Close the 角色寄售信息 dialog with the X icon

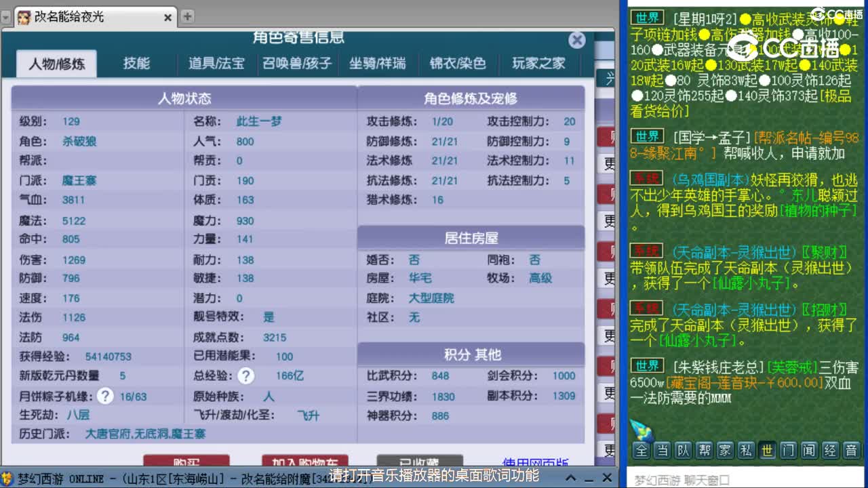[576, 40]
